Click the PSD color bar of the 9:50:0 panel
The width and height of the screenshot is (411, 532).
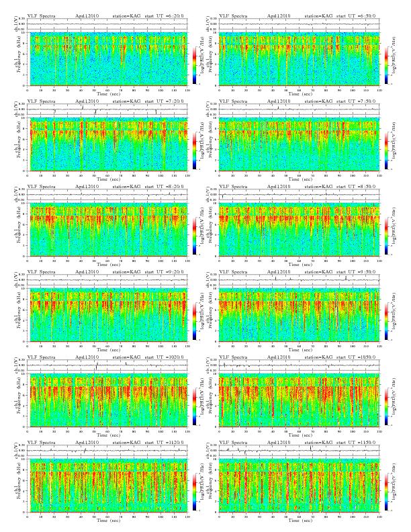pyautogui.click(x=387, y=321)
